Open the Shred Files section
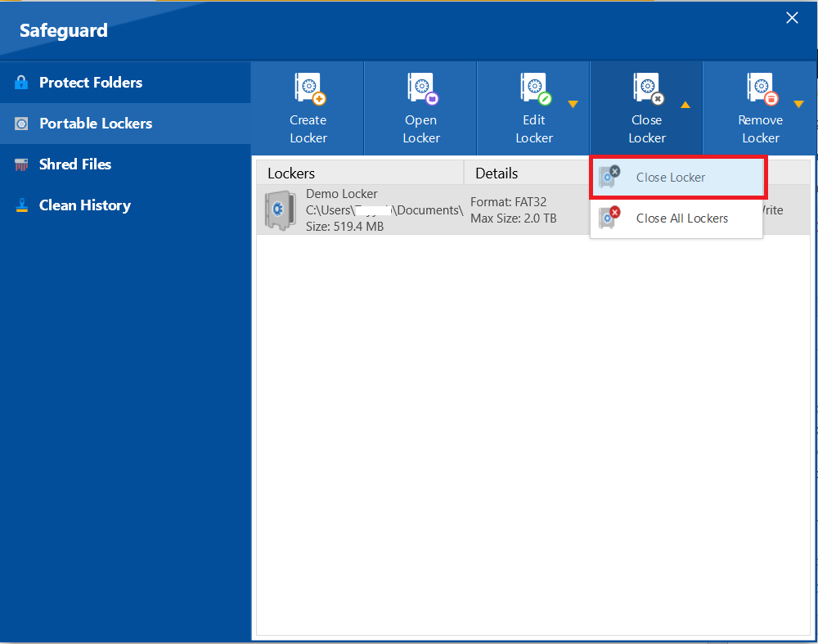The height and width of the screenshot is (644, 818). [125, 164]
